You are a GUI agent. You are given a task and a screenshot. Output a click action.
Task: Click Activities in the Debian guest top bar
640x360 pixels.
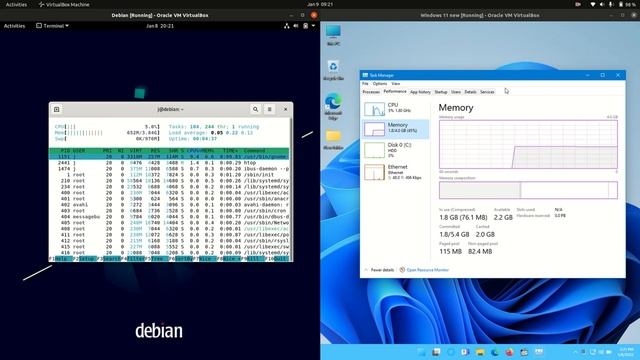click(14, 26)
